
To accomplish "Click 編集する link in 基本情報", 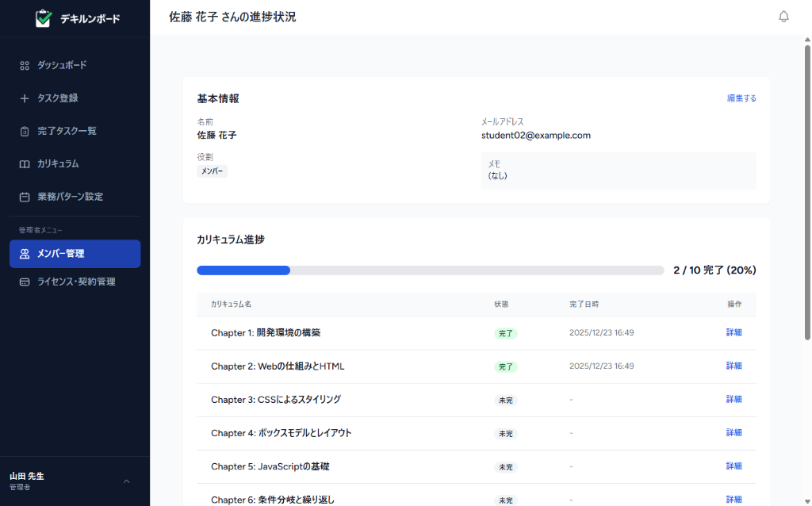I will 741,98.
